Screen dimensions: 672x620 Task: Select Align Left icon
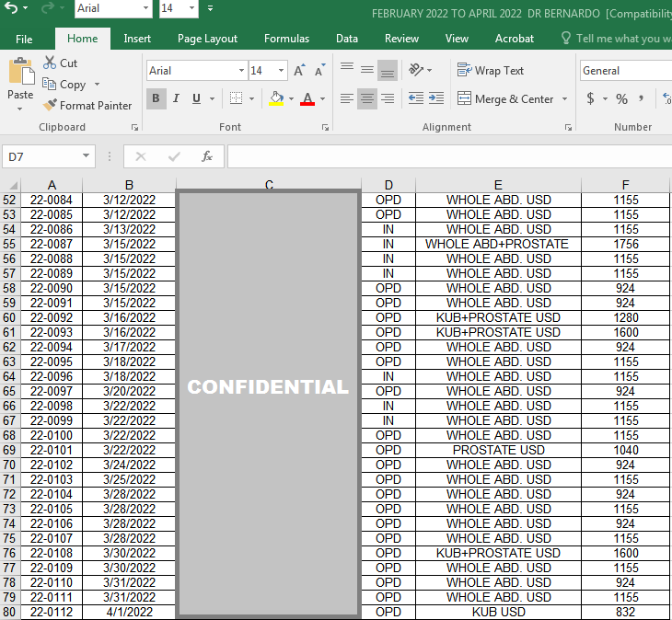347,99
